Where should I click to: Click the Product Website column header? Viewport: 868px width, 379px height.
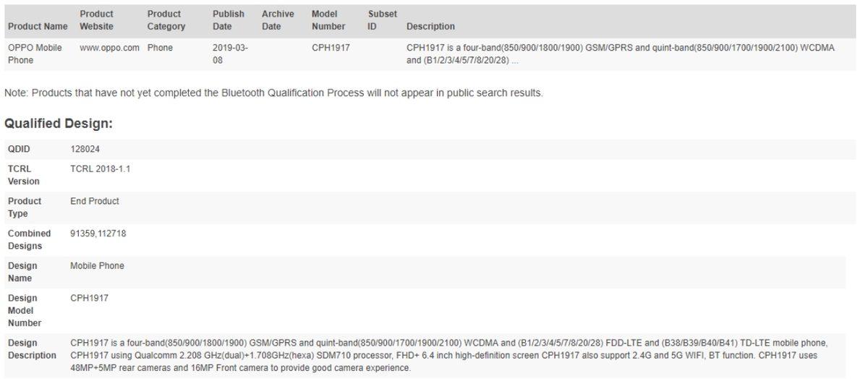tap(96, 20)
